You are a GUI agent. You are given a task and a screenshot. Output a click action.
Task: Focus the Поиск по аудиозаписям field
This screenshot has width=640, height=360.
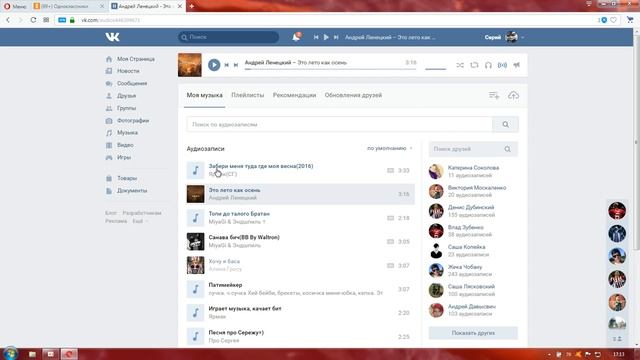pyautogui.click(x=340, y=124)
